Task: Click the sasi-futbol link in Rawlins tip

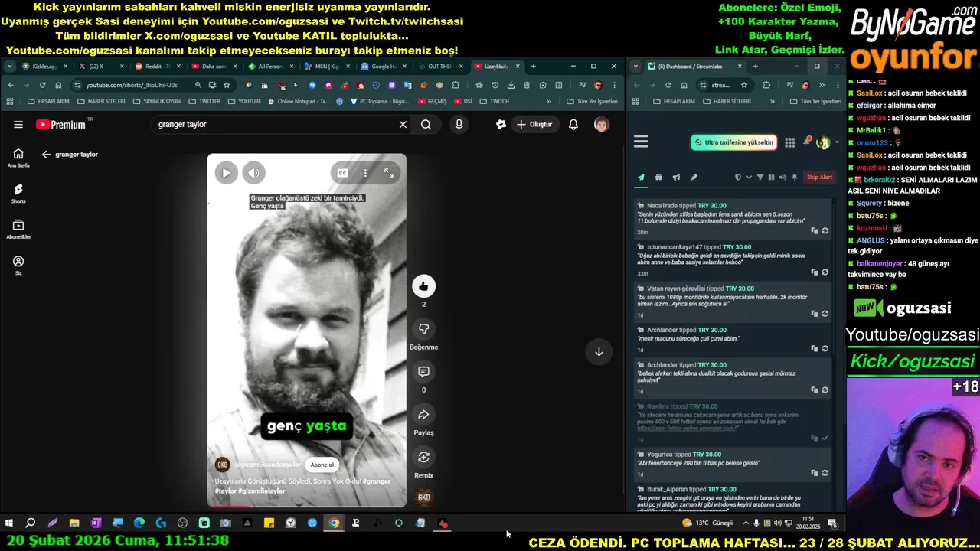Action: [x=685, y=429]
